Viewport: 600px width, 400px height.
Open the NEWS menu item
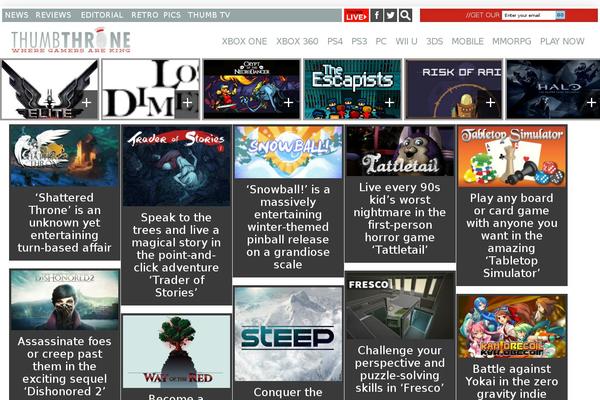pyautogui.click(x=16, y=15)
